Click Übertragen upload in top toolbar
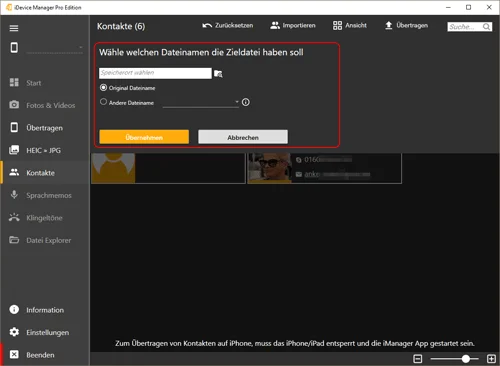This screenshot has width=500, height=366. tap(406, 25)
